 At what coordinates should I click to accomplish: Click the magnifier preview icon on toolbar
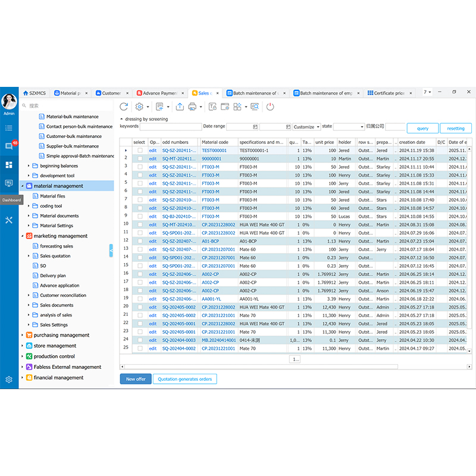point(253,107)
